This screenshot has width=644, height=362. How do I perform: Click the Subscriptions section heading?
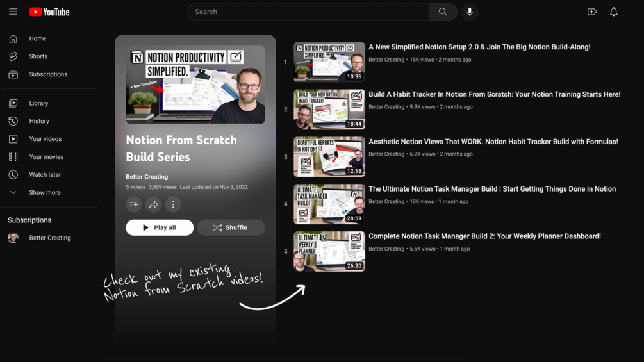pyautogui.click(x=29, y=220)
